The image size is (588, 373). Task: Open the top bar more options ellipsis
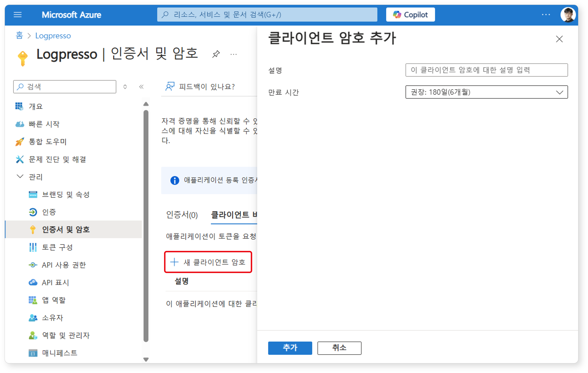click(546, 15)
